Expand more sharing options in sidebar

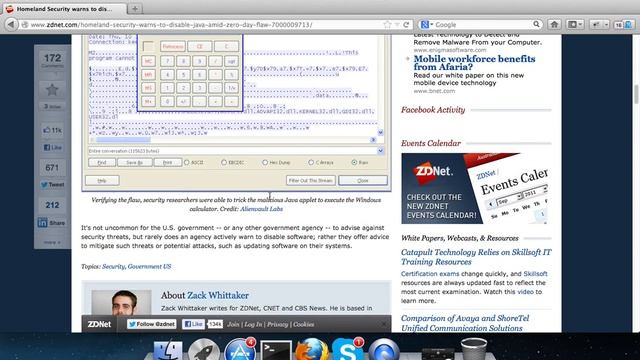point(52,242)
